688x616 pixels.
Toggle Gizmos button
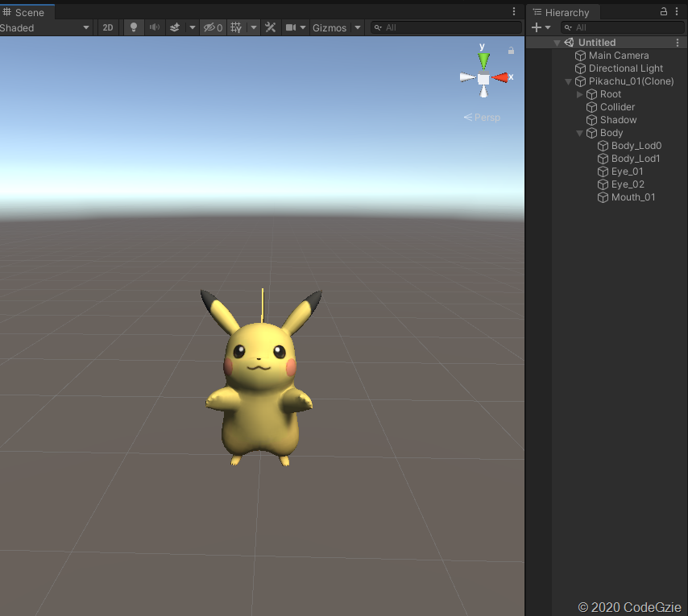coord(329,27)
